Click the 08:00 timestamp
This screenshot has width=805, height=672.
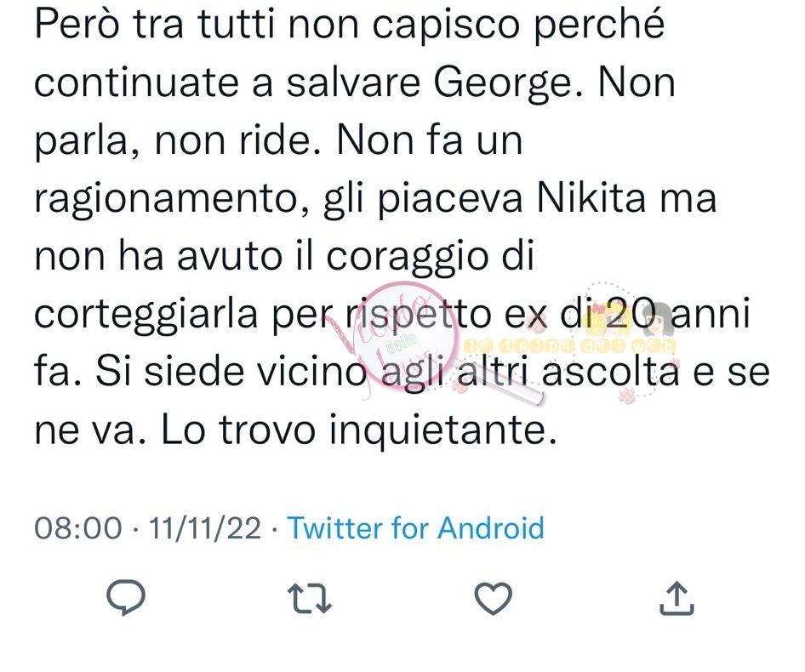pos(78,527)
